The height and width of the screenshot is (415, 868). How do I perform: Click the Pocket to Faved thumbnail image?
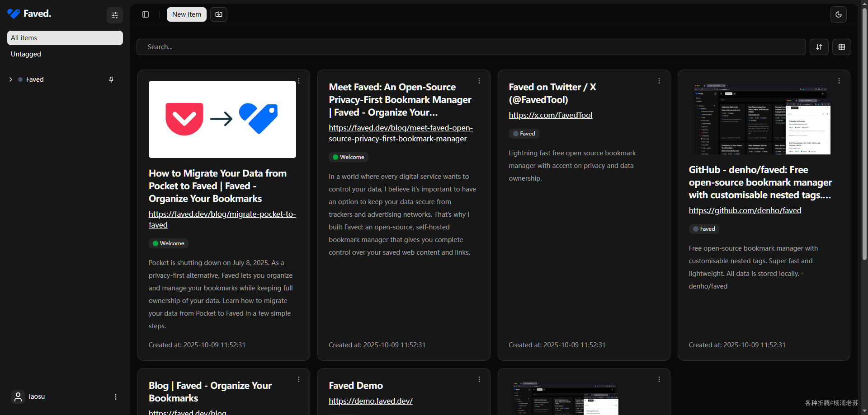pos(222,119)
